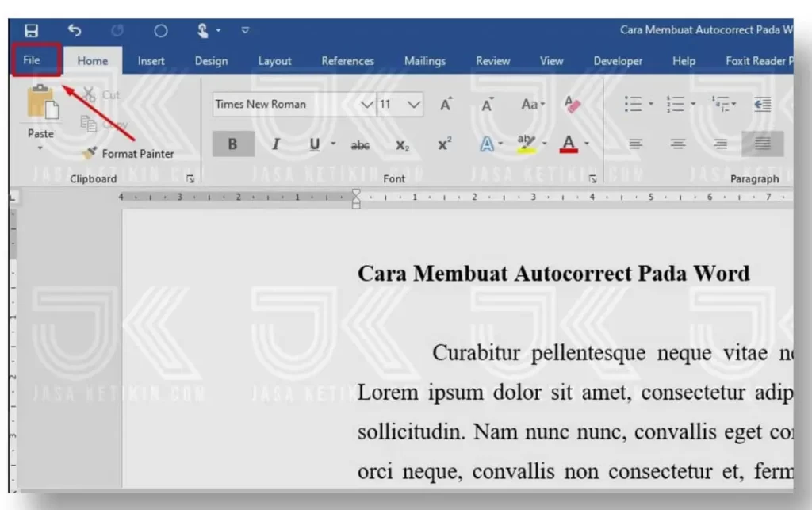Click the Times New Roman font name box
812x510 pixels.
click(x=285, y=105)
